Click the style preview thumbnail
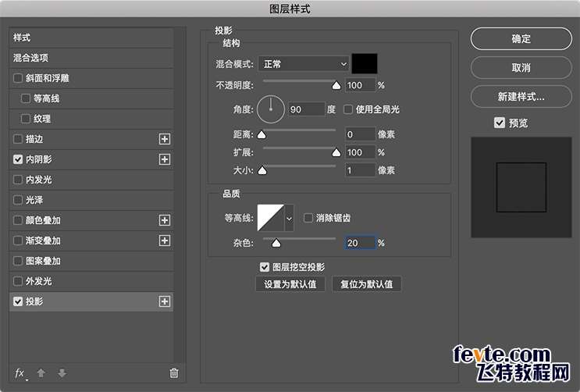 pos(521,187)
